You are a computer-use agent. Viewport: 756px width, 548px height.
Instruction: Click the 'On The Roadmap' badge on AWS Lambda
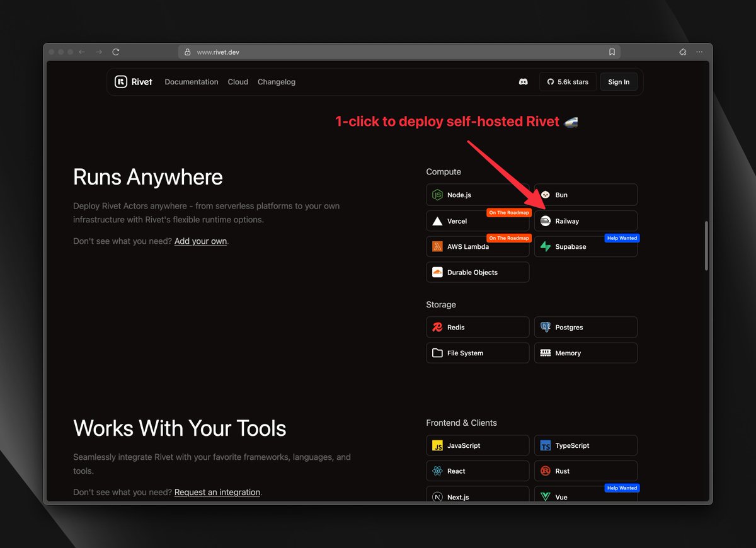coord(509,238)
